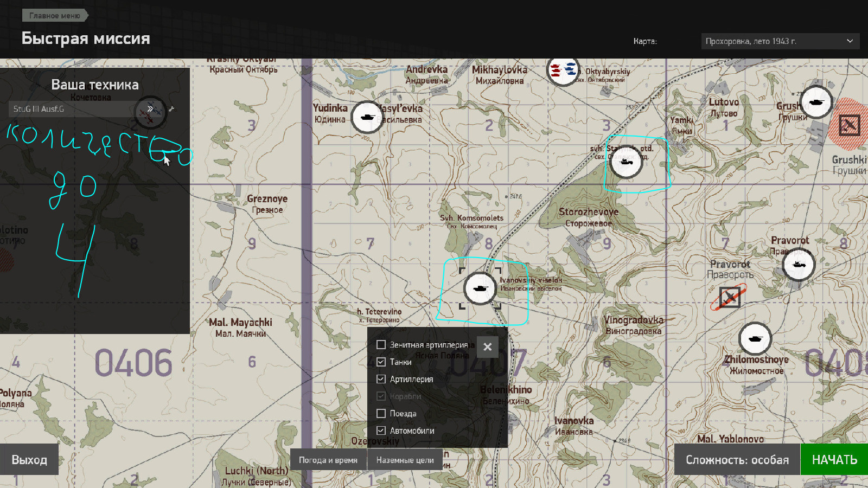The width and height of the screenshot is (868, 488).
Task: Select the crossed-out square marker below Pravorot
Action: point(730,297)
